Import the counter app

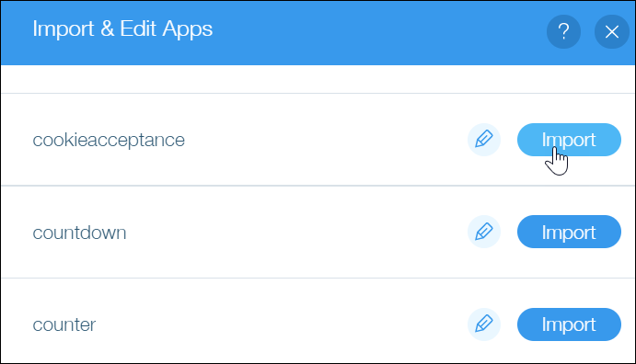[x=569, y=324]
